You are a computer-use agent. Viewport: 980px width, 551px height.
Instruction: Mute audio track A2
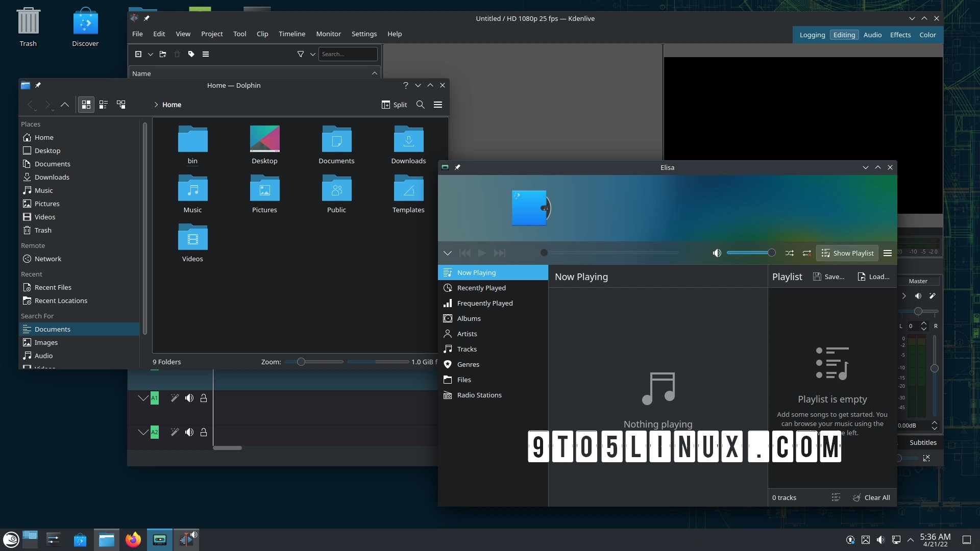(189, 432)
